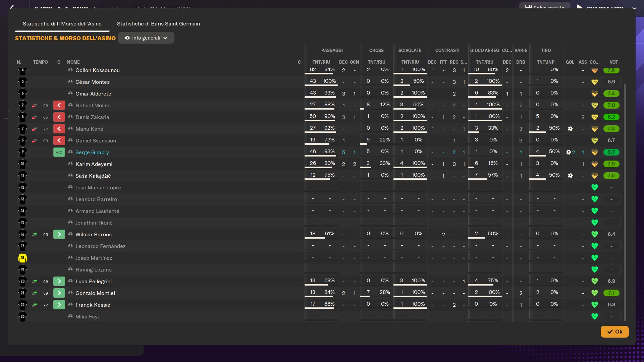Click the MiC badge next to Serge Gnabry

pos(59,153)
